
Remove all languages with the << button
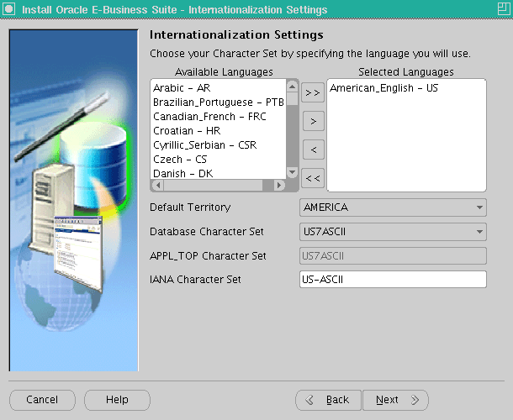(313, 178)
